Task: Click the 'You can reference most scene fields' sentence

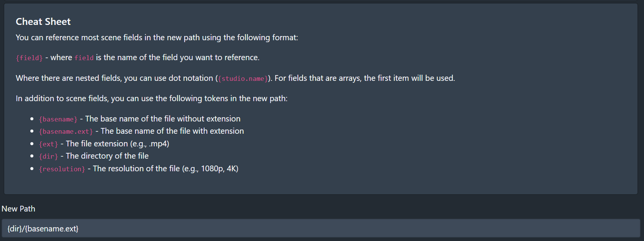Action: [x=157, y=38]
